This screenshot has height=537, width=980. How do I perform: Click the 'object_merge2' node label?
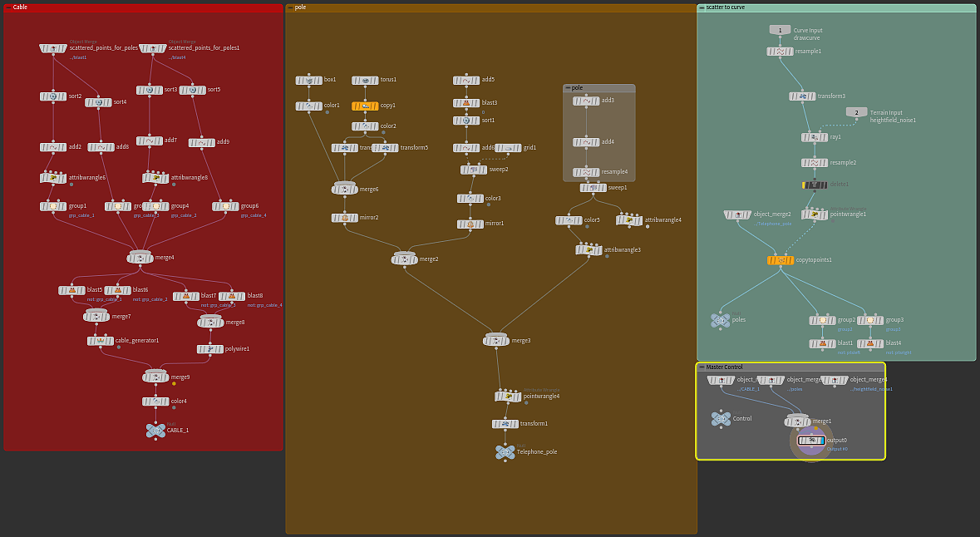click(772, 214)
